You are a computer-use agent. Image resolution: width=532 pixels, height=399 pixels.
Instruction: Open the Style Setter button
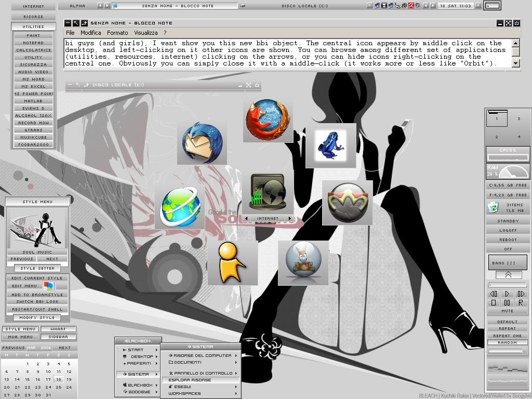pos(37,268)
